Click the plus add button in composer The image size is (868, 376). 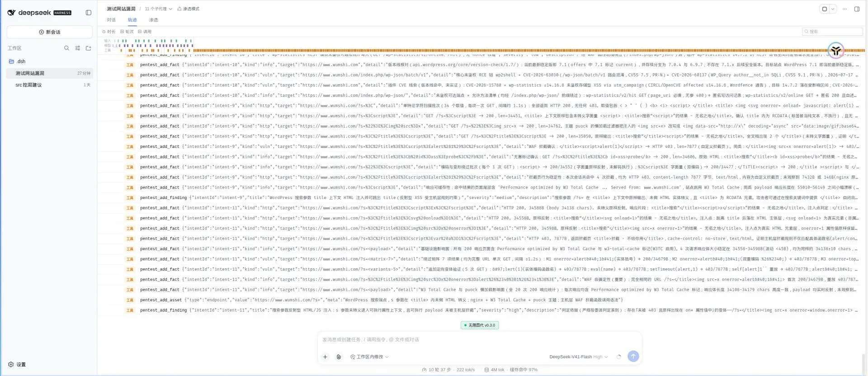(x=325, y=357)
